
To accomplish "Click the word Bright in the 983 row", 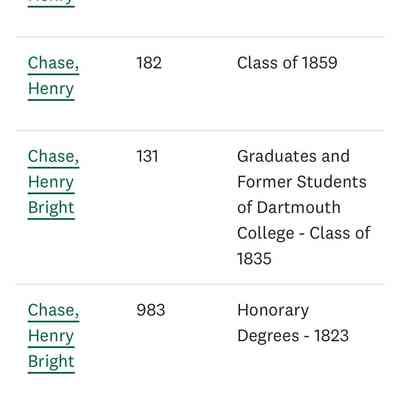I will [51, 362].
